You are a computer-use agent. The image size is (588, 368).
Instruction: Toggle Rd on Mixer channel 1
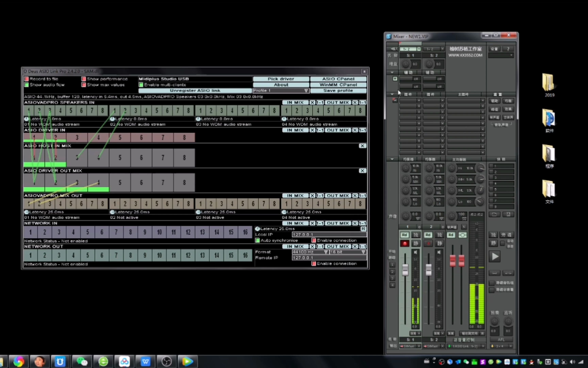click(x=405, y=235)
